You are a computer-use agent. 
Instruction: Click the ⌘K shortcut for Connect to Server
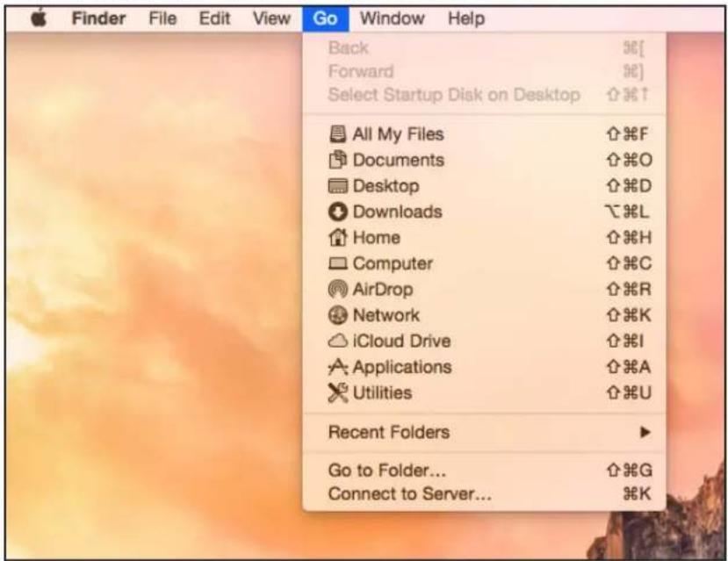click(637, 493)
